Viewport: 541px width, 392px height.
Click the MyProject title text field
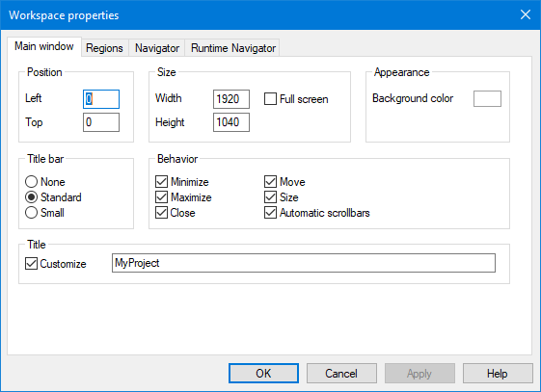pos(304,263)
